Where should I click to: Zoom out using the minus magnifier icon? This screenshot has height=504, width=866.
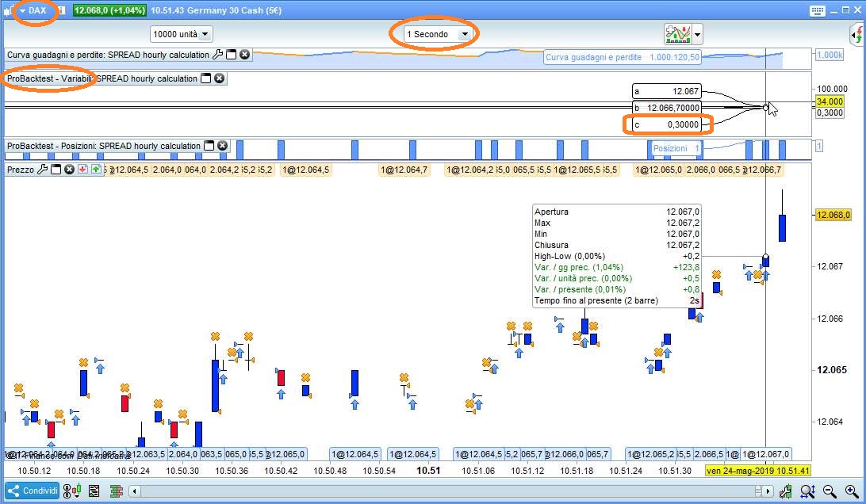[x=830, y=491]
